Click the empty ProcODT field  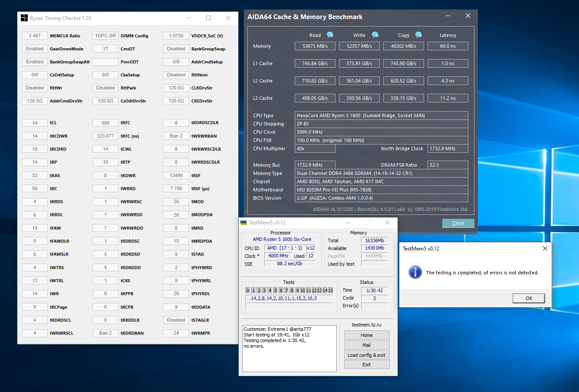click(105, 62)
